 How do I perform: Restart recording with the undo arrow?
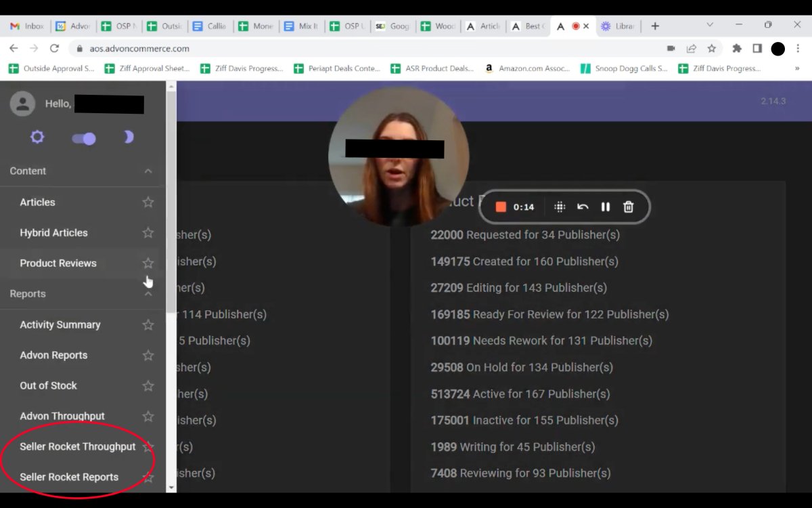pyautogui.click(x=583, y=207)
